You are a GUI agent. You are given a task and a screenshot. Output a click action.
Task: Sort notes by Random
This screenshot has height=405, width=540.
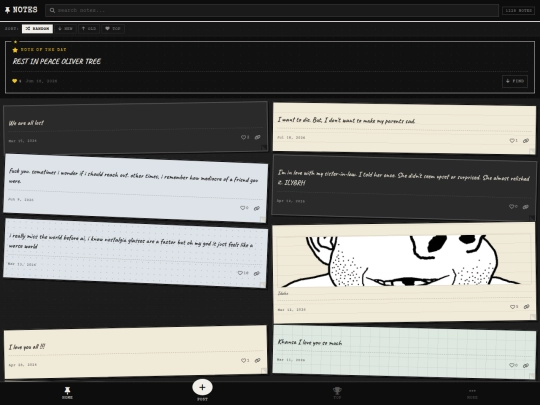point(37,29)
